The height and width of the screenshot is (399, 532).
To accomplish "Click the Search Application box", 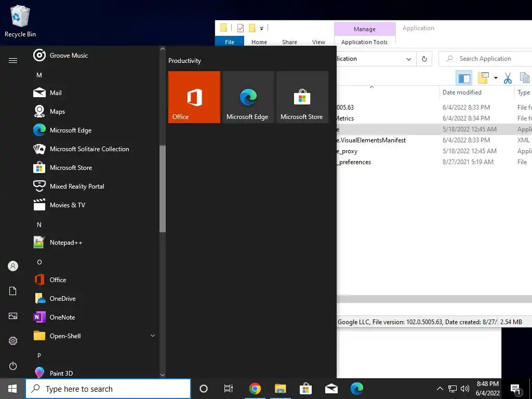I will pos(485,59).
